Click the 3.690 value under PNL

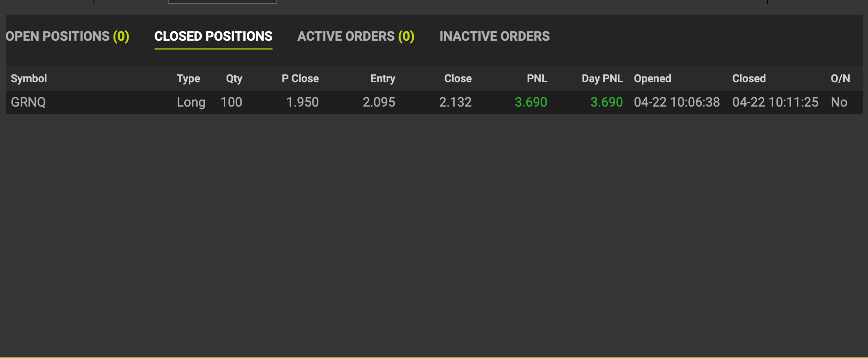[x=531, y=102]
